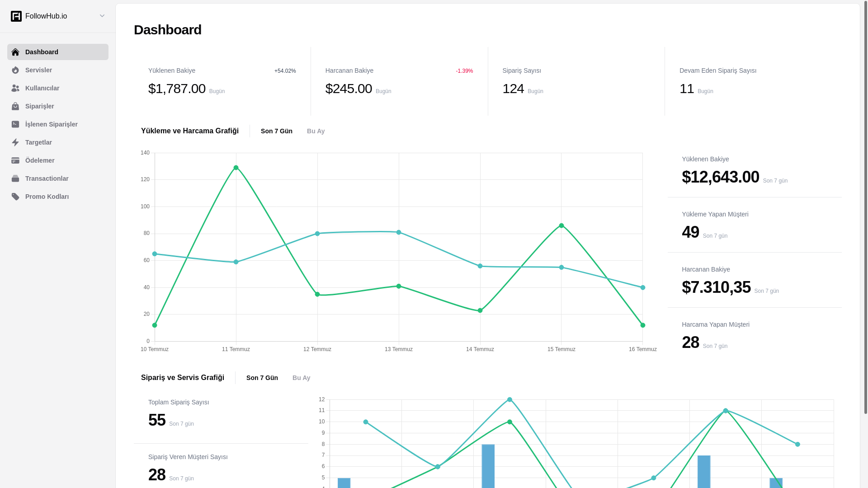Image resolution: width=868 pixels, height=488 pixels.
Task: Click the 28 Harcama Yapan Müşteri value
Action: click(x=690, y=343)
